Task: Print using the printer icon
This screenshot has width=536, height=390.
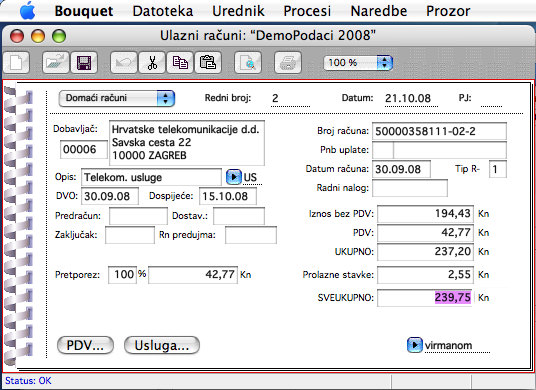Action: (288, 63)
